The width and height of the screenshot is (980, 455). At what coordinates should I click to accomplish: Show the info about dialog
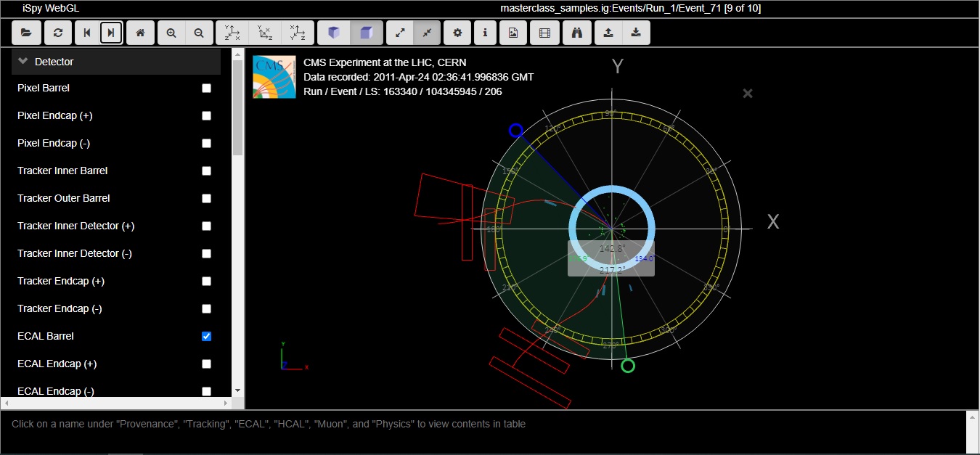pyautogui.click(x=485, y=33)
